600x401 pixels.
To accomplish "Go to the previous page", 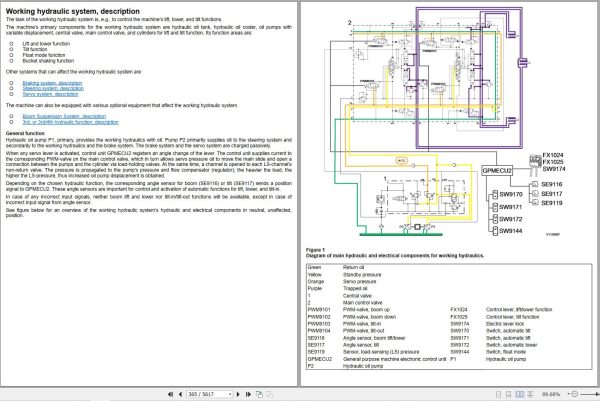I will 180,394.
